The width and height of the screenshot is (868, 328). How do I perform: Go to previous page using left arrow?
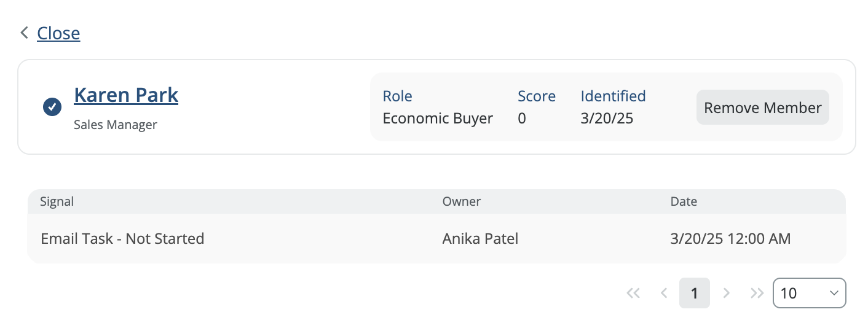click(x=664, y=293)
